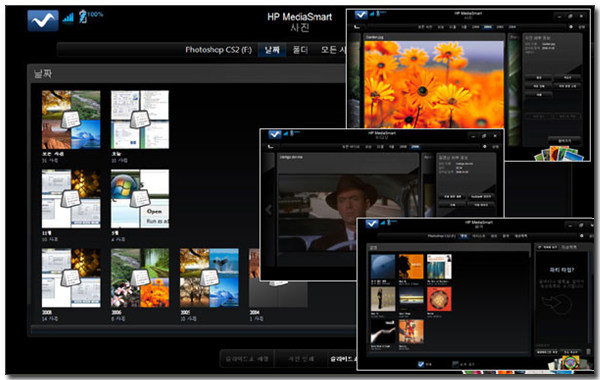The image size is (600, 380).
Task: Click the previous chevron beside the video
Action: pyautogui.click(x=269, y=209)
